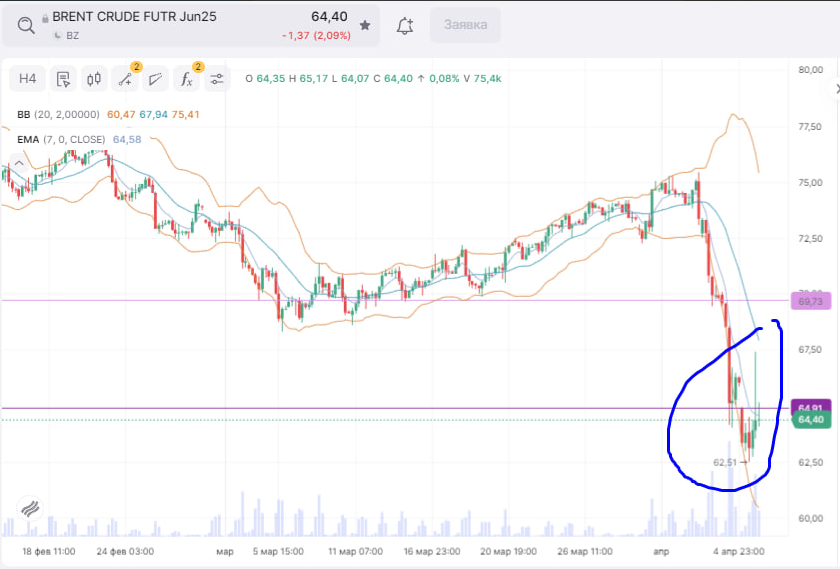Click the 69,73 price level label

(x=808, y=300)
